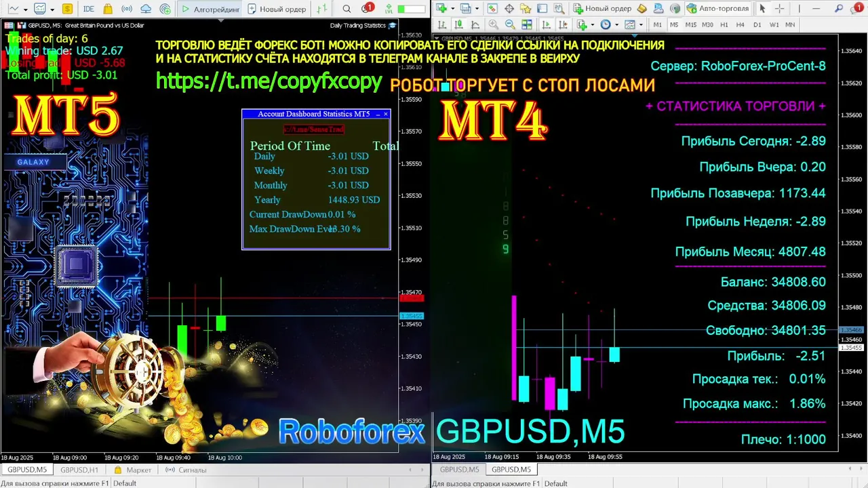The width and height of the screenshot is (868, 488).
Task: Zoom in MT4 chart
Action: tap(493, 24)
